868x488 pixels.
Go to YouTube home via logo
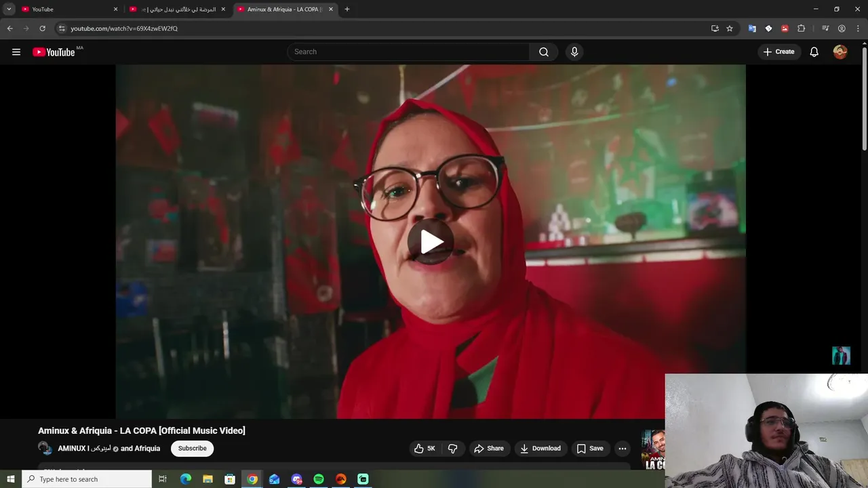(54, 52)
